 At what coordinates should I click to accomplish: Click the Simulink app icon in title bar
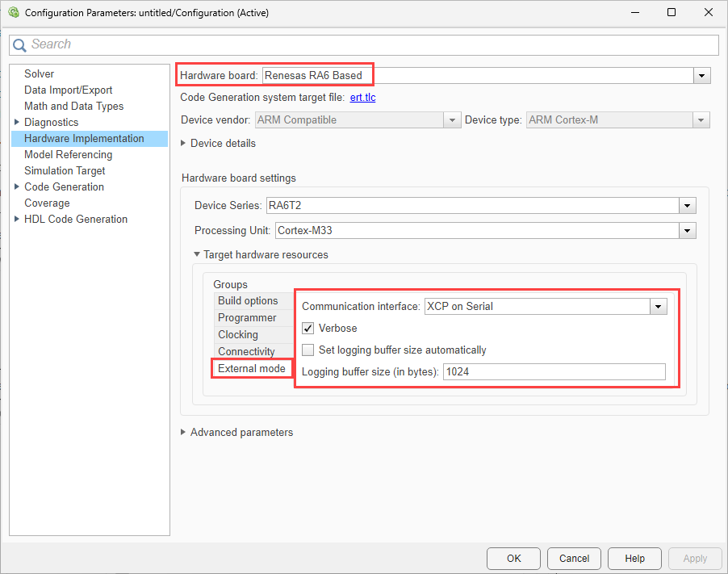[13, 12]
